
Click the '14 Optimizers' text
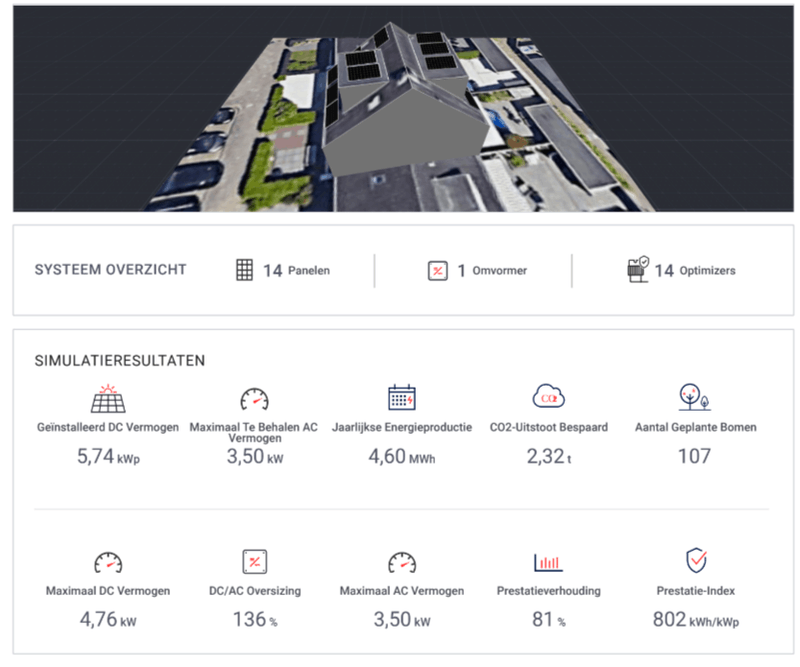click(695, 270)
